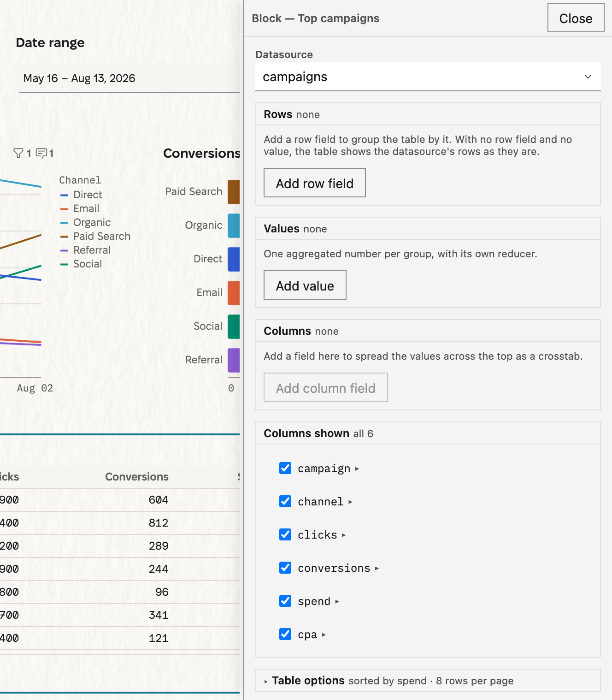The width and height of the screenshot is (612, 700).
Task: Select Referral in the Channel legend
Action: (86, 250)
